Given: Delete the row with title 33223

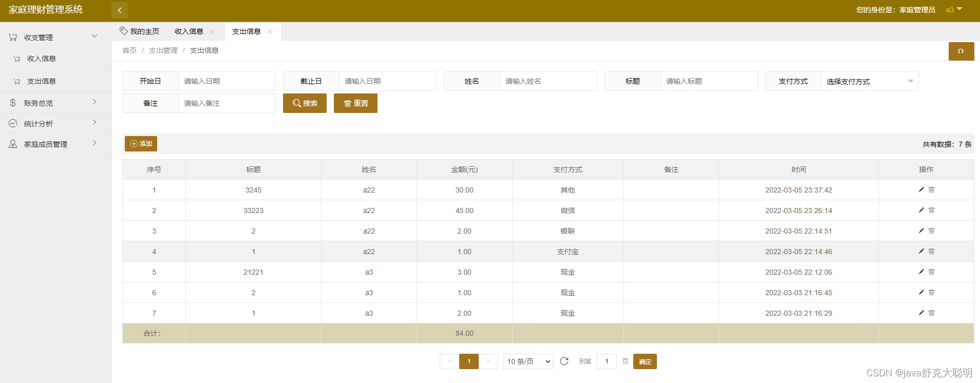Looking at the screenshot, I should (931, 210).
